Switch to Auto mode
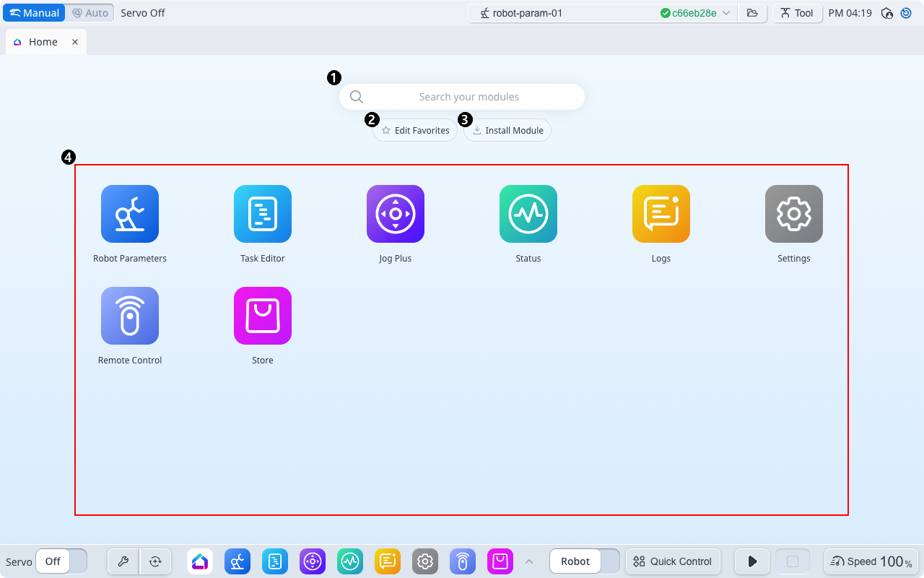 90,13
